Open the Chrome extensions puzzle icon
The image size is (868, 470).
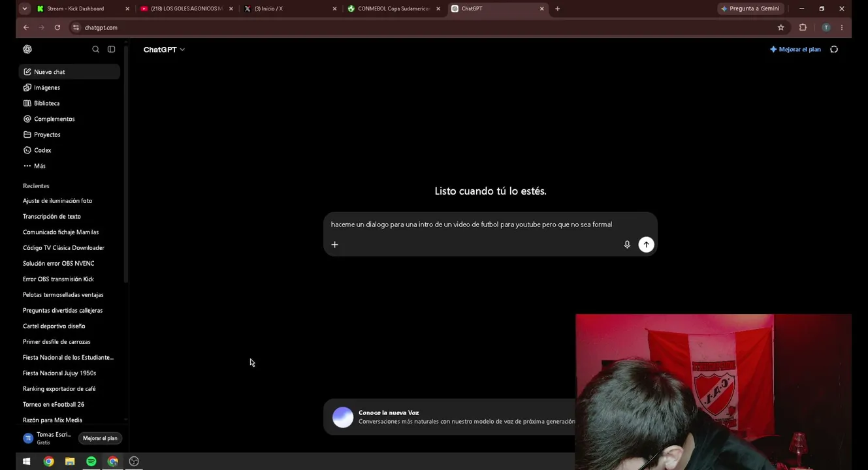click(x=803, y=27)
